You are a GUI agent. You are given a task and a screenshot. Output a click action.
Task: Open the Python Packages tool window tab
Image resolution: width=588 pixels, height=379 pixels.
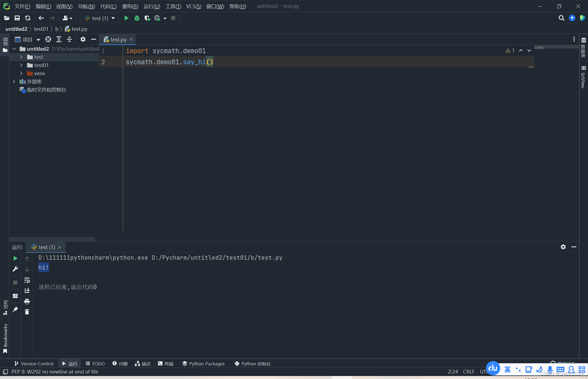tap(204, 363)
